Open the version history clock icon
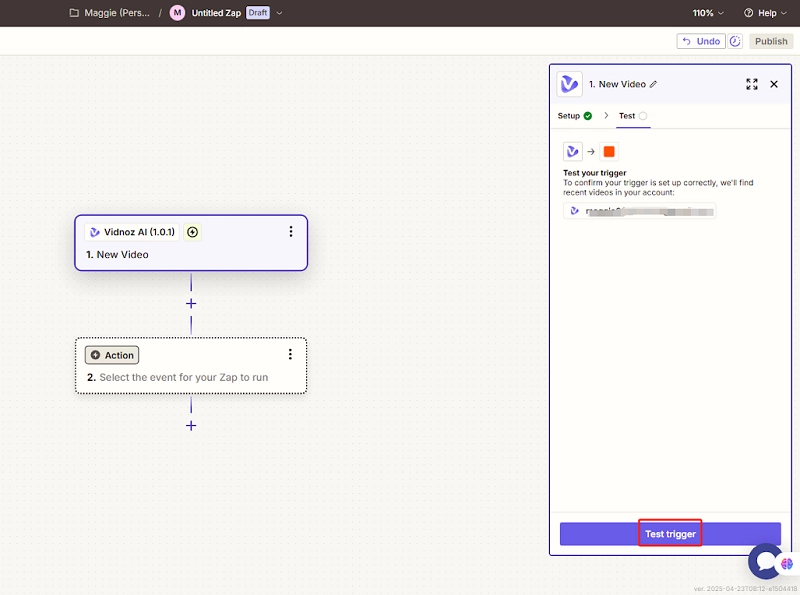 [x=736, y=41]
